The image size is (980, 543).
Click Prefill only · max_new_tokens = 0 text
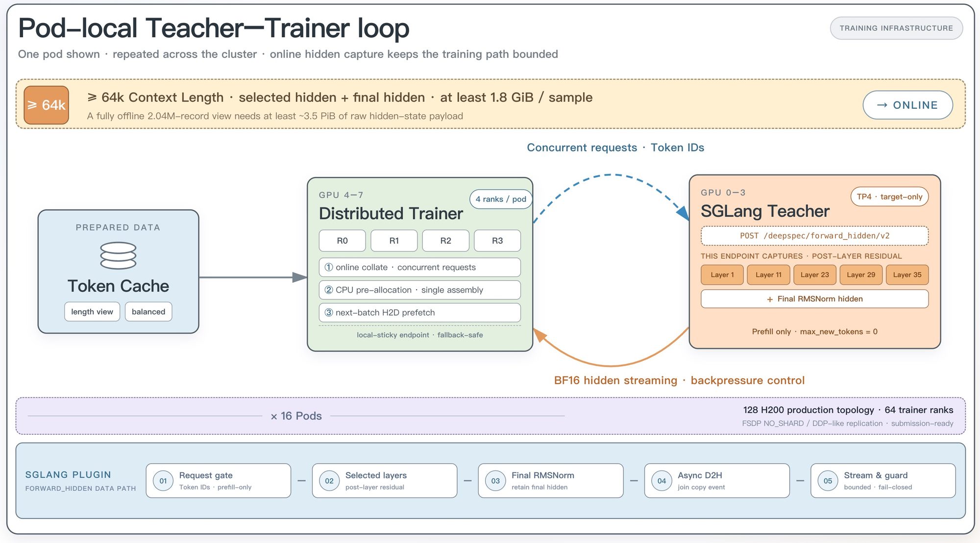click(x=815, y=332)
